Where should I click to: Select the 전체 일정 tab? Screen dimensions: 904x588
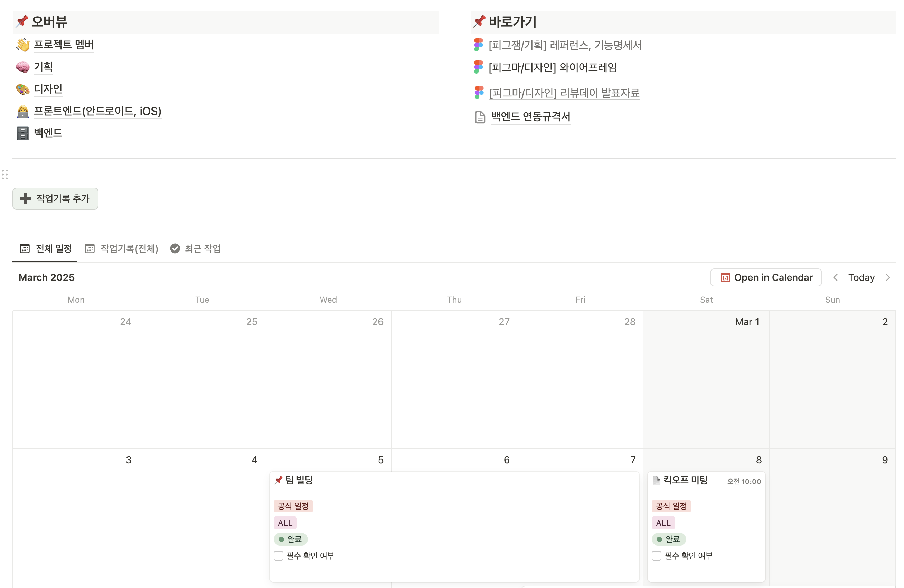click(x=46, y=248)
